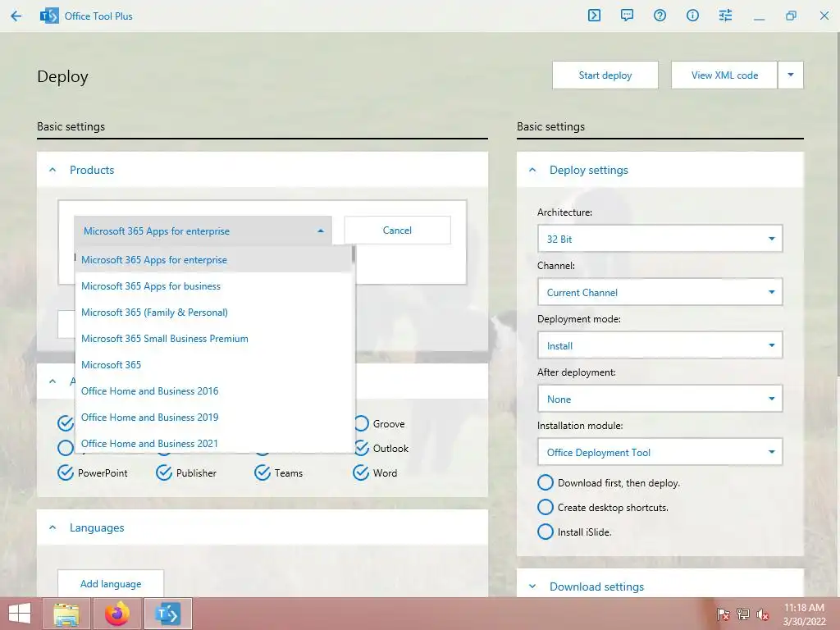
Task: Click the Action Center flag tray icon
Action: [x=724, y=614]
